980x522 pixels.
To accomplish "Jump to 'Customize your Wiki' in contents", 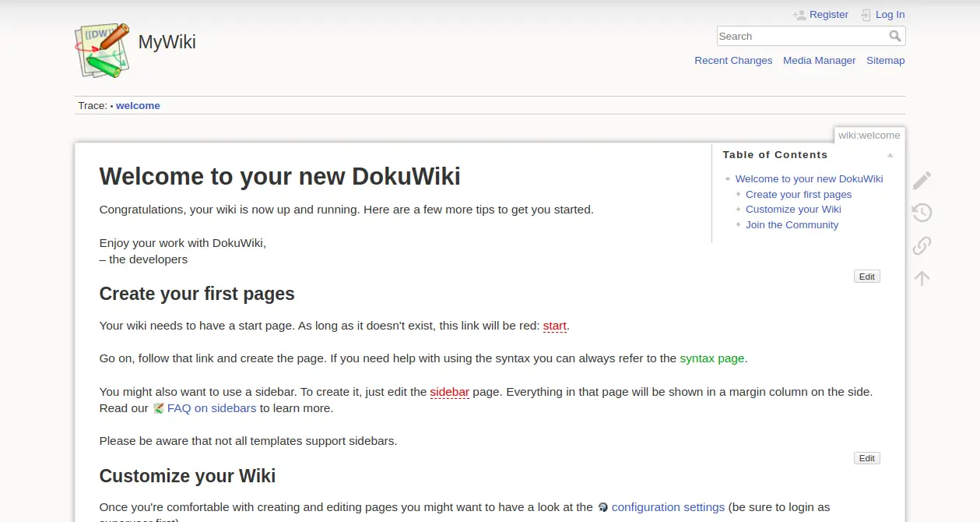I will [793, 210].
